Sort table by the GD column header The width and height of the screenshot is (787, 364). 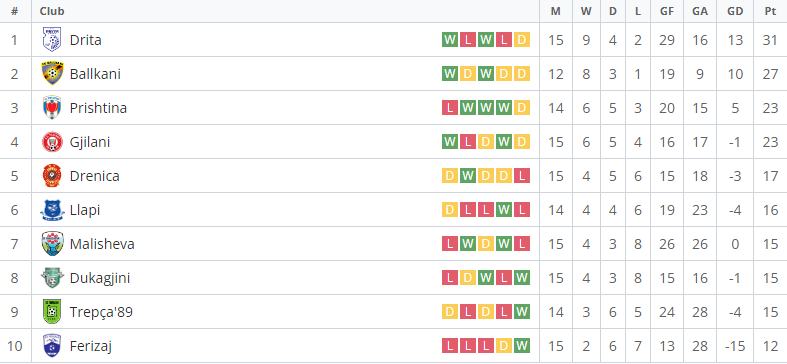pos(735,11)
